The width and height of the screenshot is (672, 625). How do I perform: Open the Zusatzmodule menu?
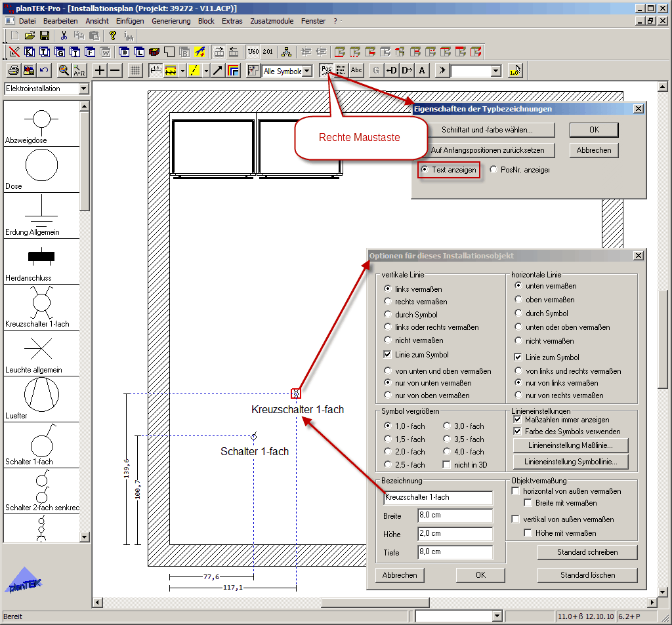[272, 21]
